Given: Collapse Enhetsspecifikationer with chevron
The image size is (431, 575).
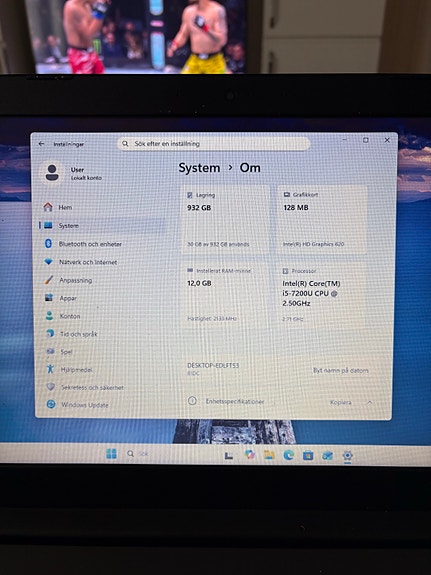Looking at the screenshot, I should [370, 402].
